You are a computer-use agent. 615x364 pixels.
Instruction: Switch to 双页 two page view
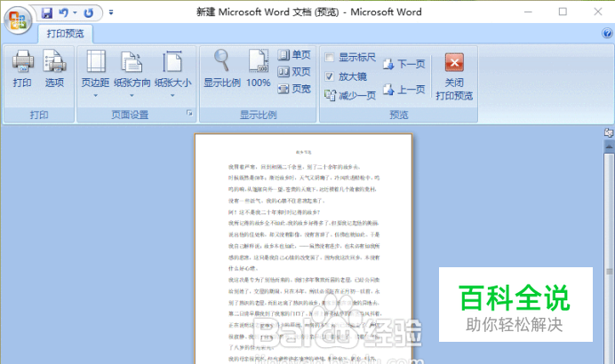point(294,72)
